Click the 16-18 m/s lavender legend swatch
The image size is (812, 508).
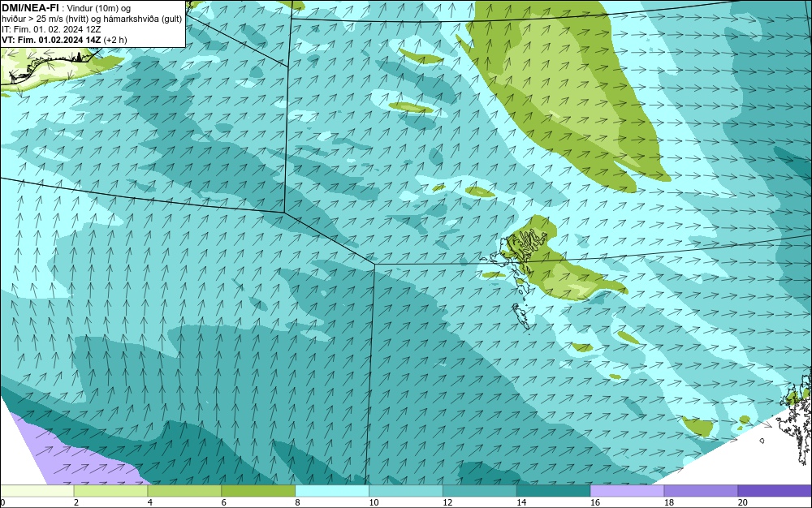(x=627, y=491)
